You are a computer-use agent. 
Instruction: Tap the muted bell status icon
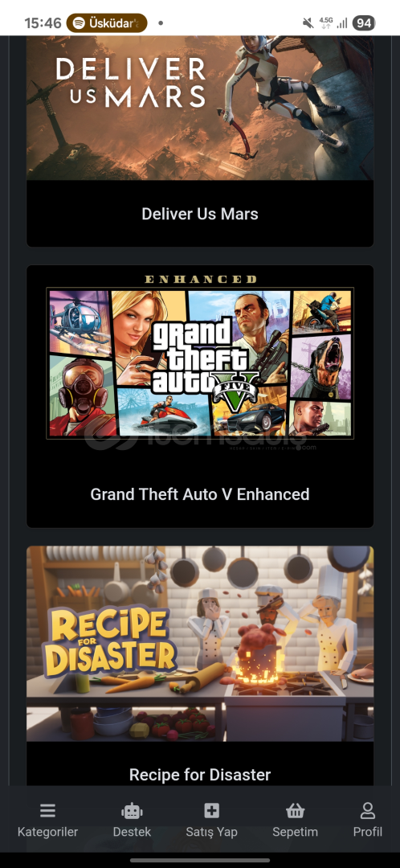[308, 23]
